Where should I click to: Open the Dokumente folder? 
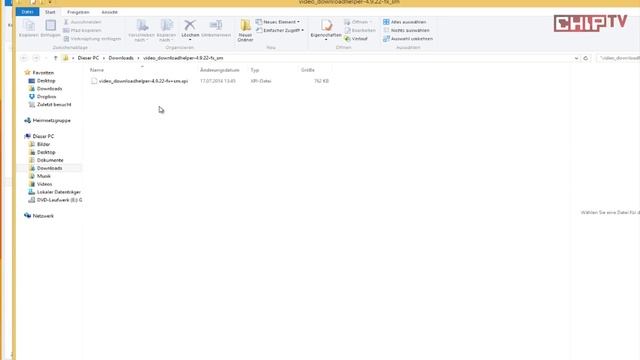point(50,160)
